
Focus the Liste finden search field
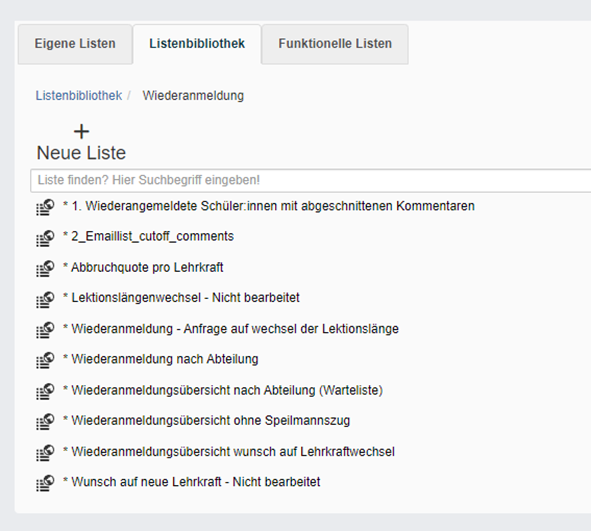click(311, 181)
